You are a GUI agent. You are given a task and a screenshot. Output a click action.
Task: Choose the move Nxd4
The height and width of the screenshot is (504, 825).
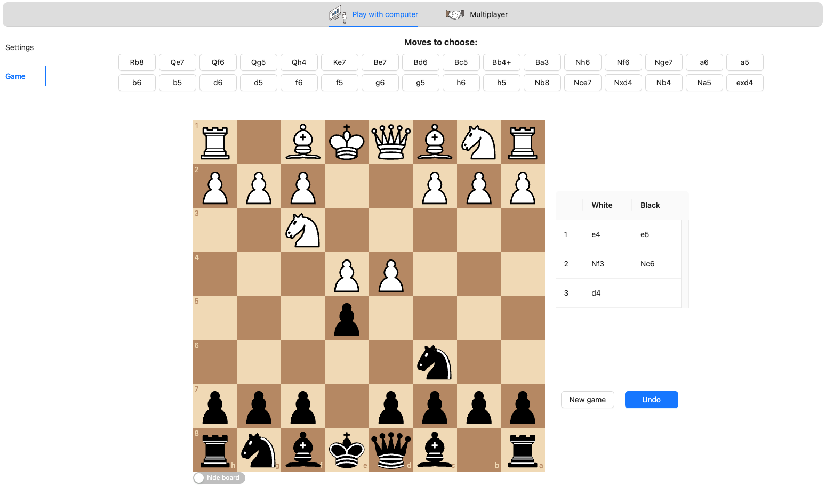tap(623, 83)
